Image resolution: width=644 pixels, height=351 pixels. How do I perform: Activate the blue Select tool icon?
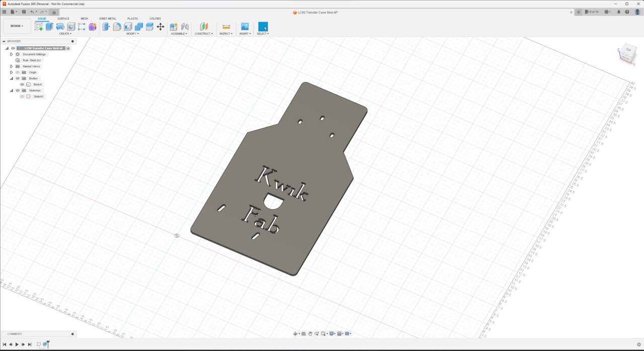pos(263,27)
